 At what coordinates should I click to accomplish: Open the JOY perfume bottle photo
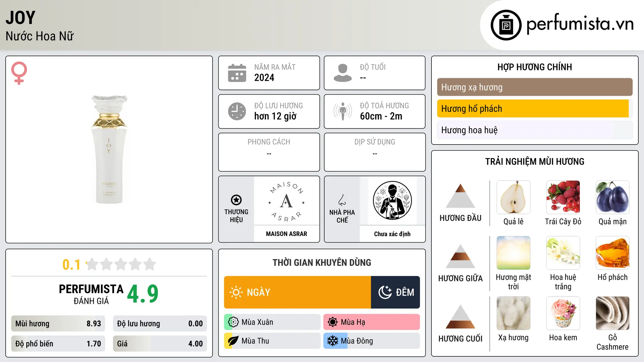[x=109, y=149]
